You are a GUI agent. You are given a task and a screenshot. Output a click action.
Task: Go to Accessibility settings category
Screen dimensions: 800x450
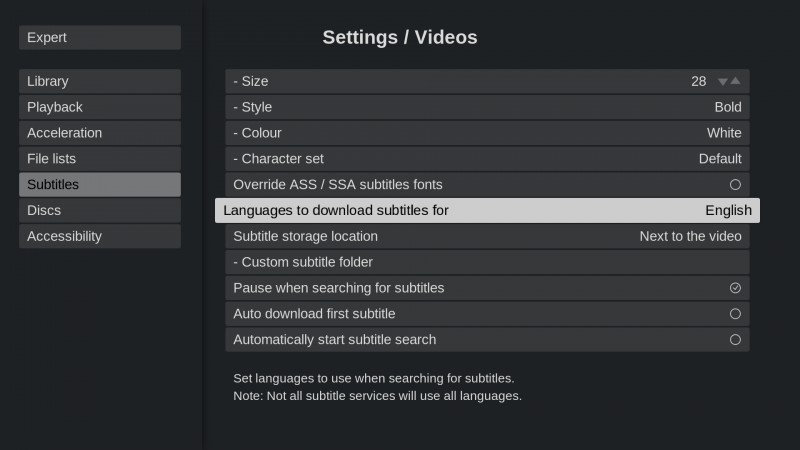(100, 237)
